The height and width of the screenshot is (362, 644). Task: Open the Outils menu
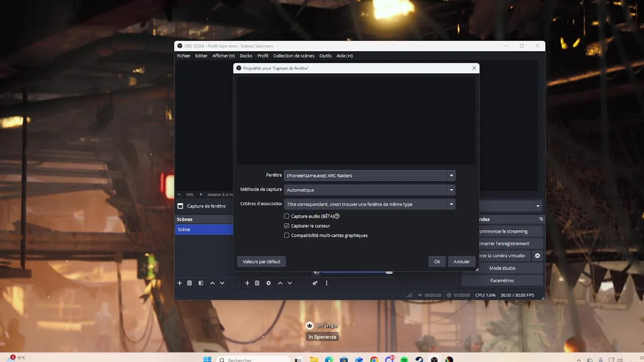(x=326, y=56)
